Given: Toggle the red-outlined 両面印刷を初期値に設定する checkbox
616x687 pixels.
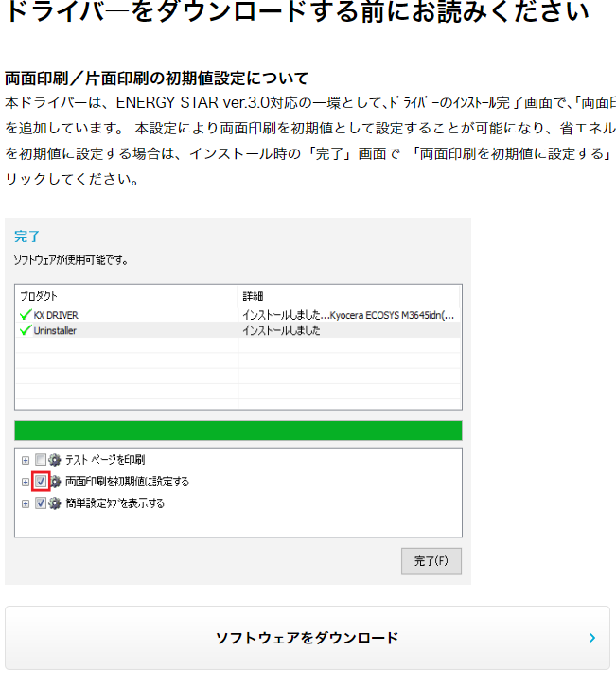Looking at the screenshot, I should (x=41, y=482).
